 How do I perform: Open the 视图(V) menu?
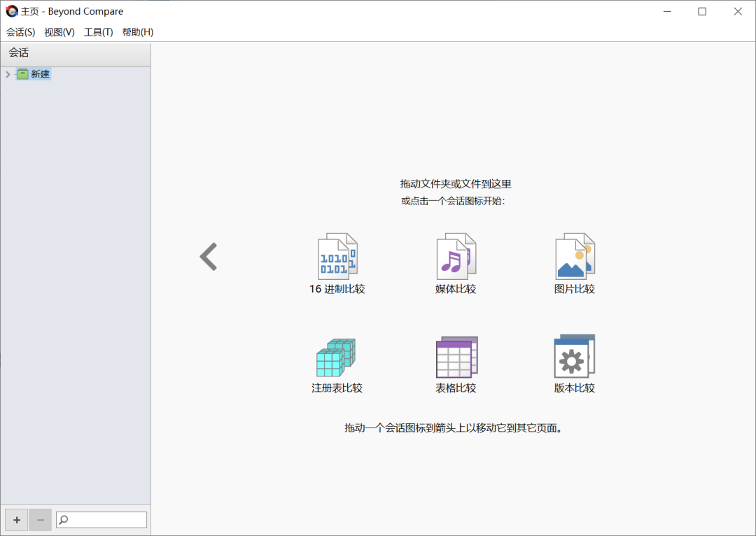pyautogui.click(x=59, y=32)
